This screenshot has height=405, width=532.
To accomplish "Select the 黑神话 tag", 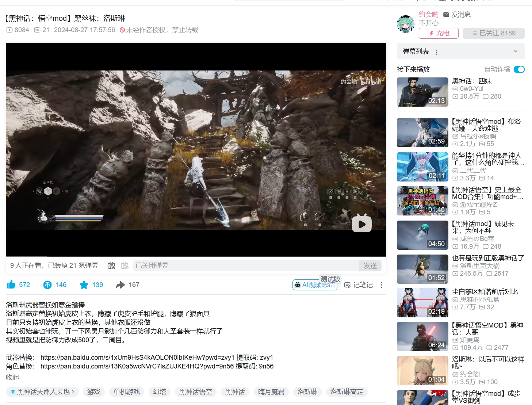I will (x=235, y=392).
